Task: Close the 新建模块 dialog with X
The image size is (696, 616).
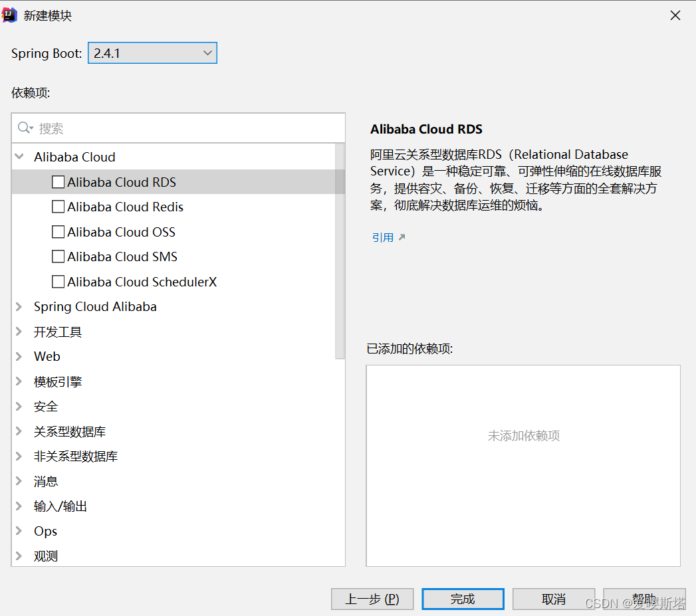Action: pyautogui.click(x=675, y=15)
